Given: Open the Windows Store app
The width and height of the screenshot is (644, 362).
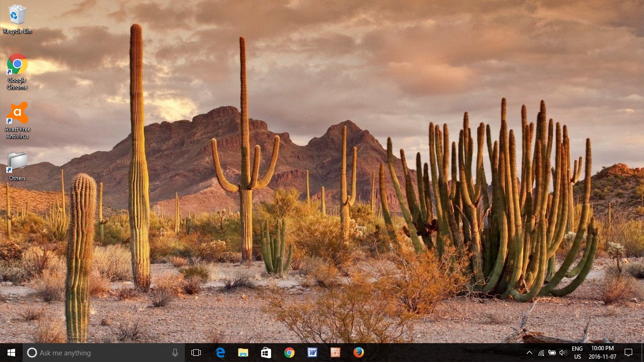Looking at the screenshot, I should 265,353.
